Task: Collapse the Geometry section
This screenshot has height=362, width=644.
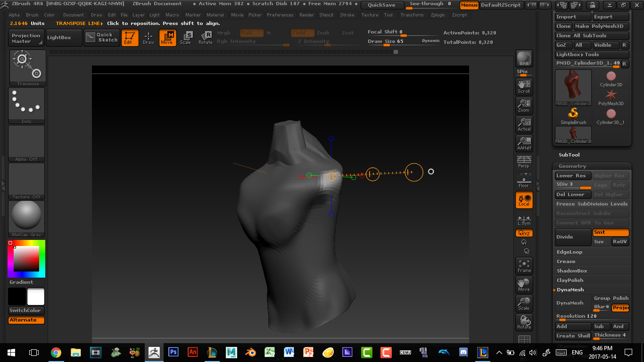Action: (572, 166)
